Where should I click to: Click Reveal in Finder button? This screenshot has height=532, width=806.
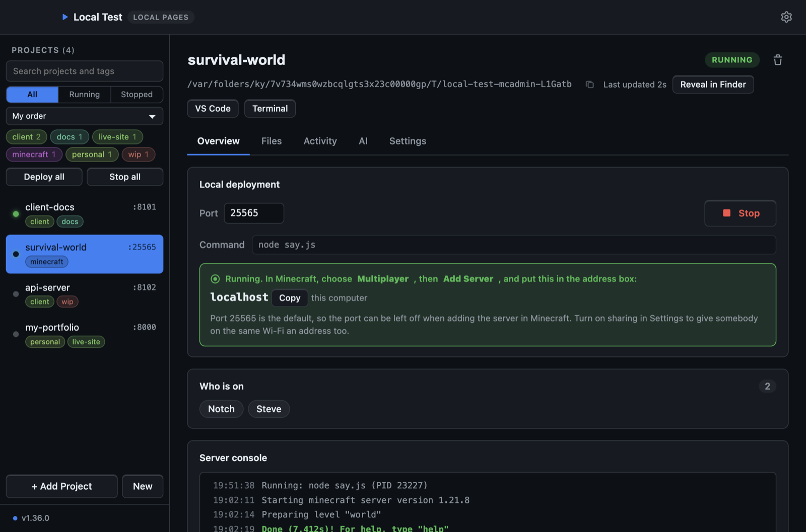coord(713,85)
